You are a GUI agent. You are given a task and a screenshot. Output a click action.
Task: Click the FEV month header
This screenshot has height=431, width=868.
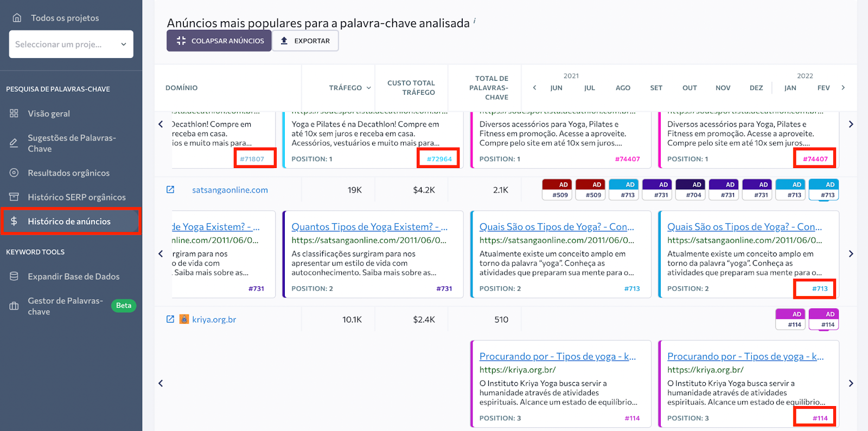(x=824, y=88)
